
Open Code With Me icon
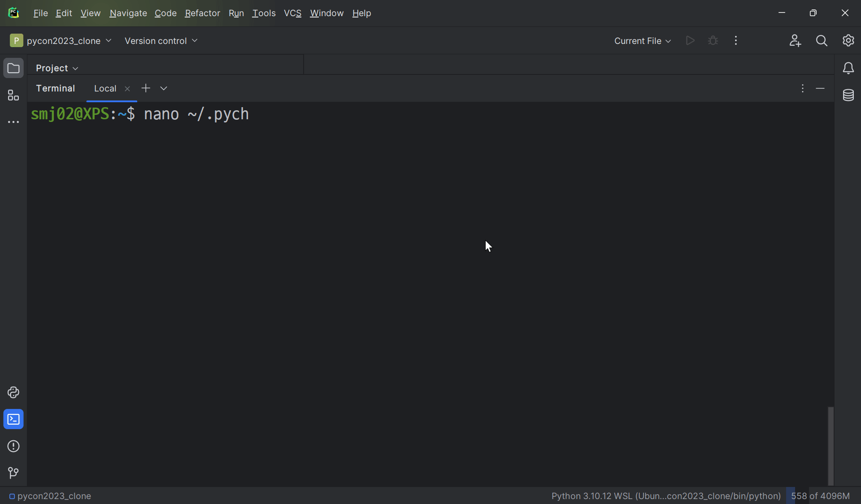(x=795, y=41)
